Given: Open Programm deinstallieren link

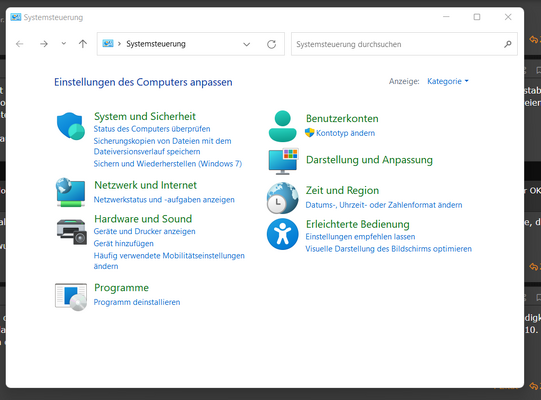Looking at the screenshot, I should (137, 302).
